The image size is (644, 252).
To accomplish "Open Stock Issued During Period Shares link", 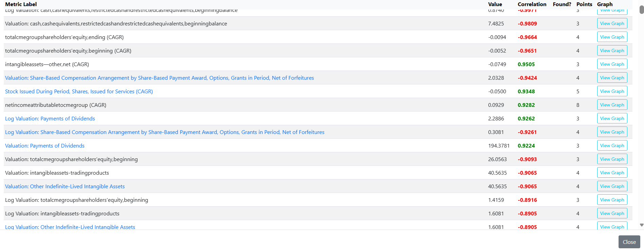I will (79, 92).
